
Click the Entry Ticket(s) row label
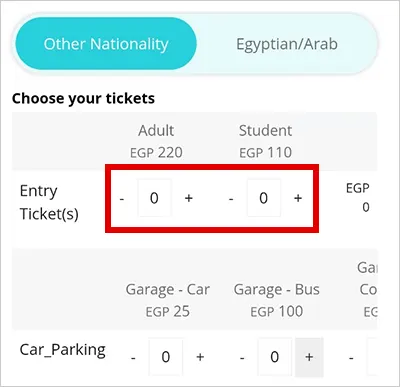point(49,202)
